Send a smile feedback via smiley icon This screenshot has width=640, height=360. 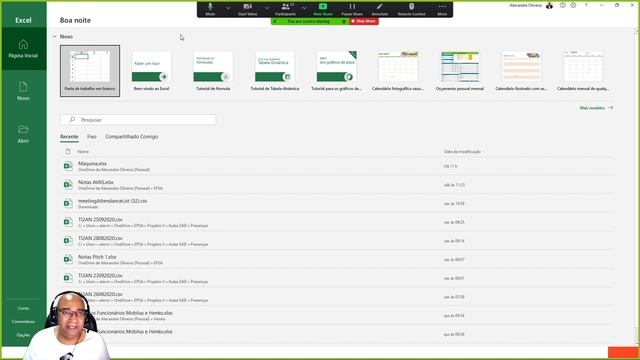coord(562,5)
